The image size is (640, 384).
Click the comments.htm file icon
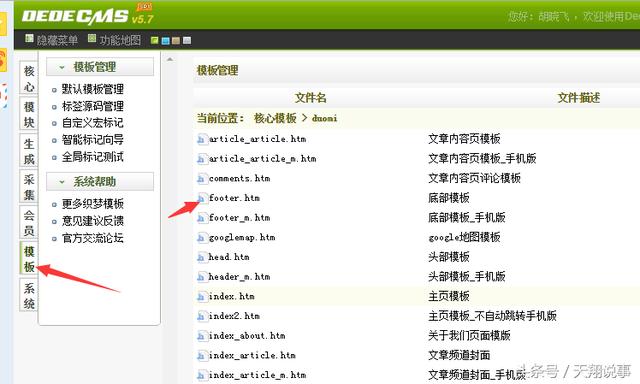(201, 179)
